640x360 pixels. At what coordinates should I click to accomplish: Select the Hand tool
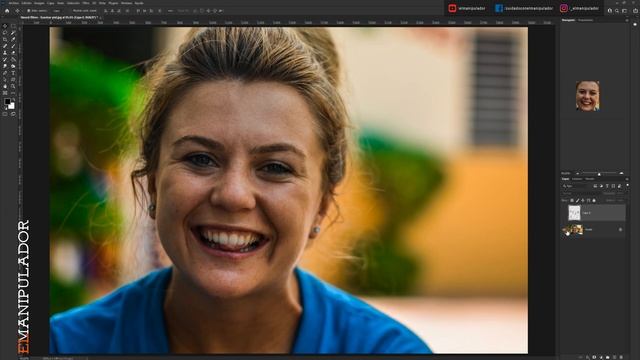[x=5, y=86]
